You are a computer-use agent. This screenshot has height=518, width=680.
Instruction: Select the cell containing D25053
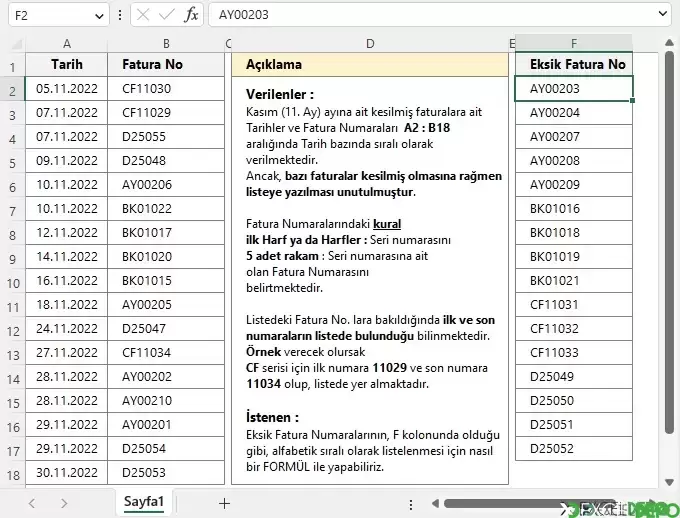[x=166, y=473]
